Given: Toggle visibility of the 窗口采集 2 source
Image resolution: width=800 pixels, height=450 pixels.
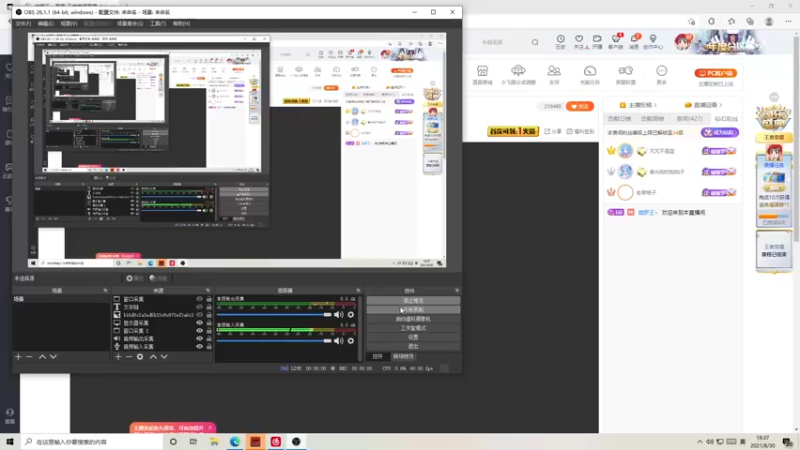Looking at the screenshot, I should point(199,331).
